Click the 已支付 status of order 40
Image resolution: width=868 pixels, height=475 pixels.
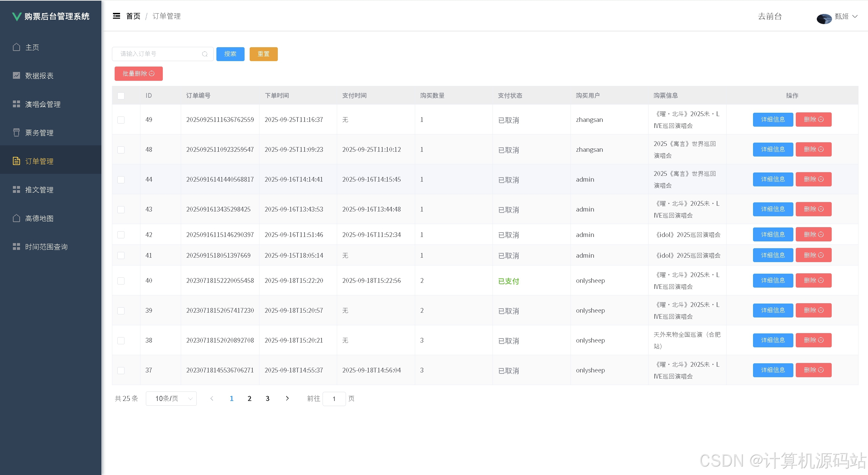click(508, 281)
